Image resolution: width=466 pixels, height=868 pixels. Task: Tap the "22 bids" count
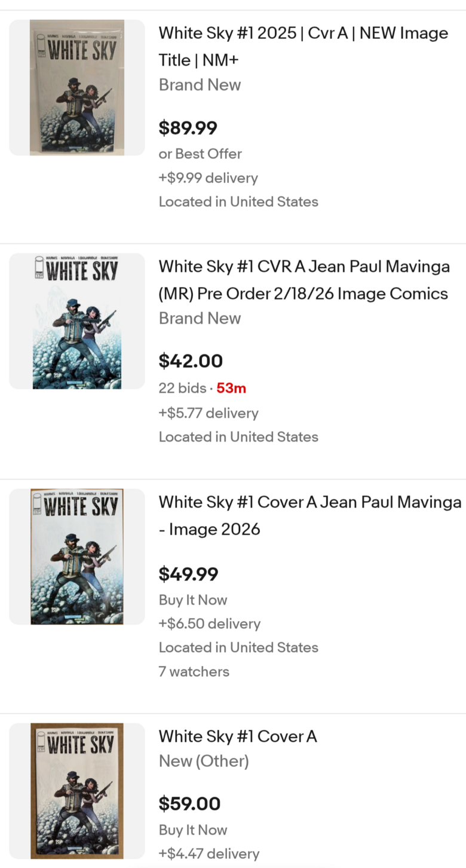[x=182, y=388]
